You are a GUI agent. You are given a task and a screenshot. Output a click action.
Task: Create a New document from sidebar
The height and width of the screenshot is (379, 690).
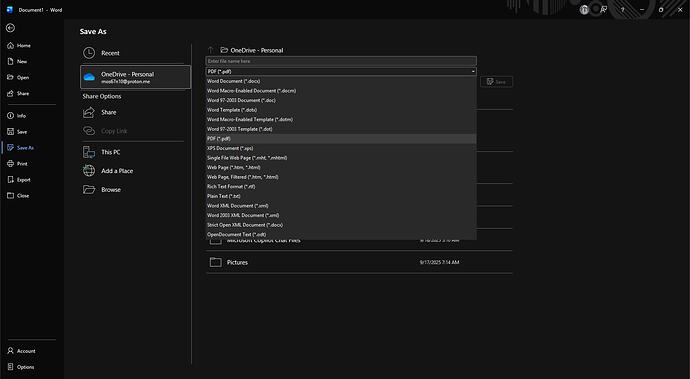tap(18, 62)
